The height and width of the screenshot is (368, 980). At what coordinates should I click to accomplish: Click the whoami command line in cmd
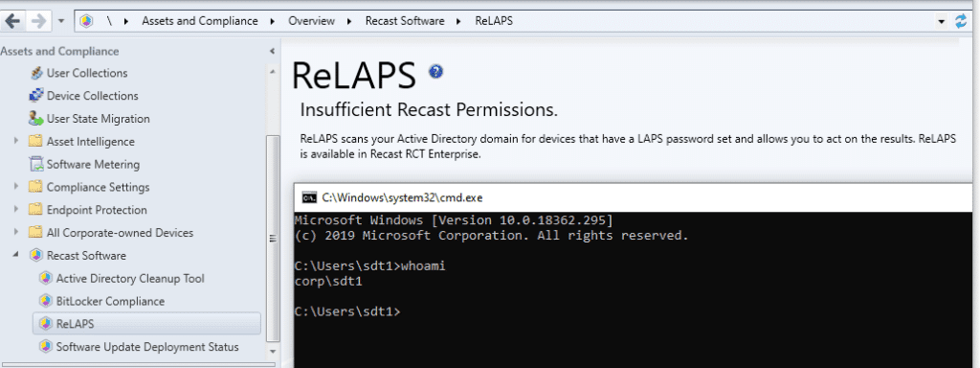[369, 266]
